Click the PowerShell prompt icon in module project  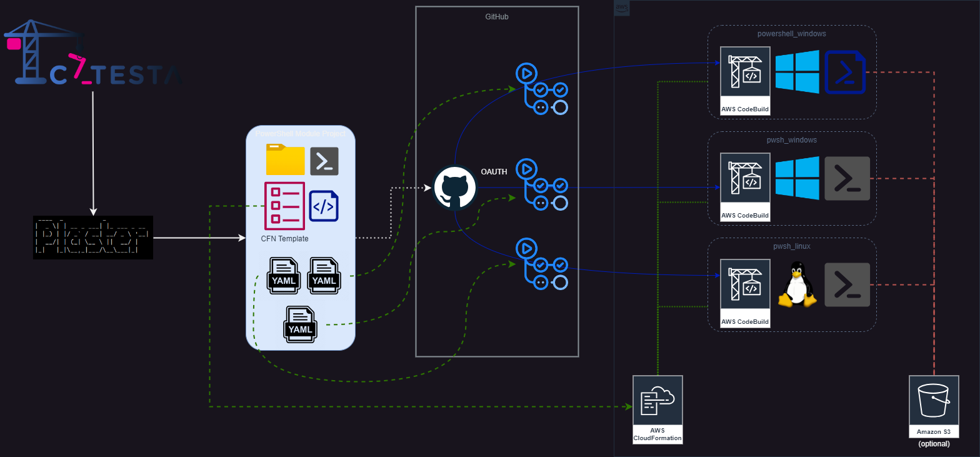click(x=324, y=161)
